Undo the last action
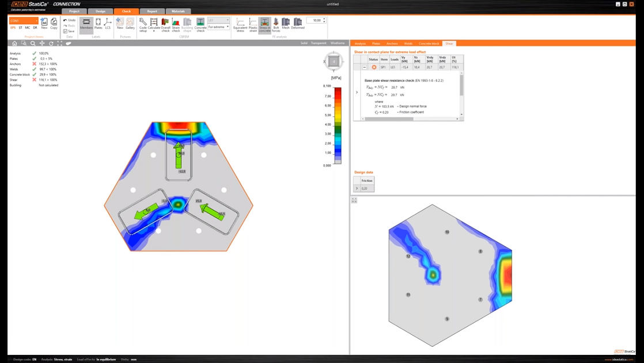Screen dimensions: 644x363 point(69,20)
